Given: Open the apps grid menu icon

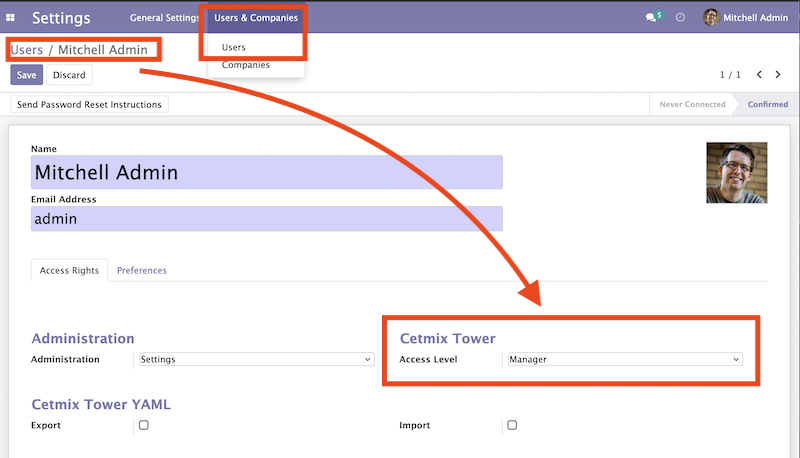Looking at the screenshot, I should tap(11, 18).
